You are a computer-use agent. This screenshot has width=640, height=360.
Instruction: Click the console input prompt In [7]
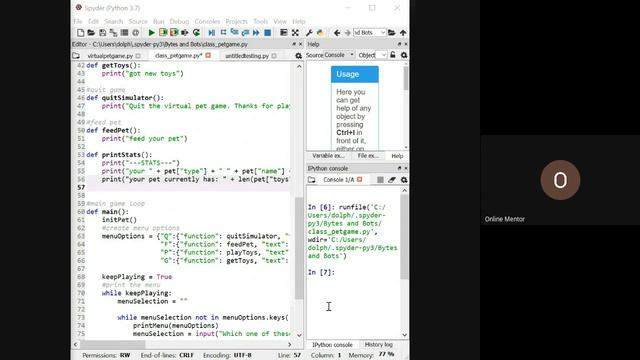click(x=321, y=272)
